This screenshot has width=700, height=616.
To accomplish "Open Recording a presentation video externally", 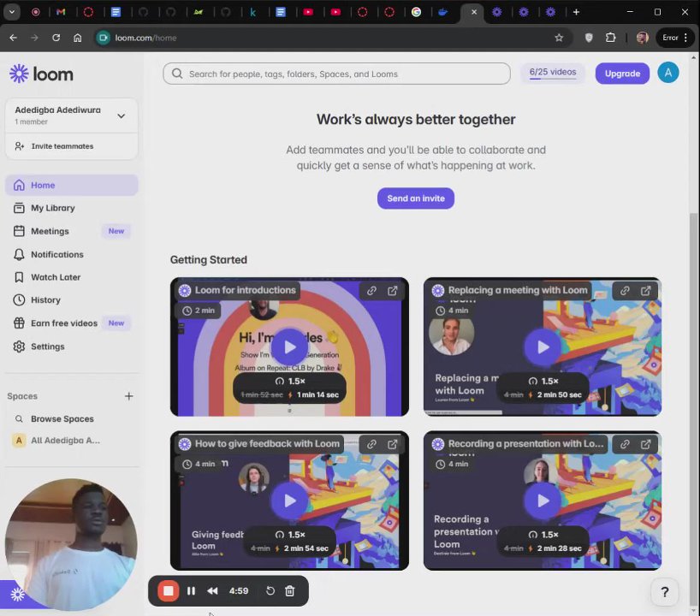I will click(x=645, y=444).
